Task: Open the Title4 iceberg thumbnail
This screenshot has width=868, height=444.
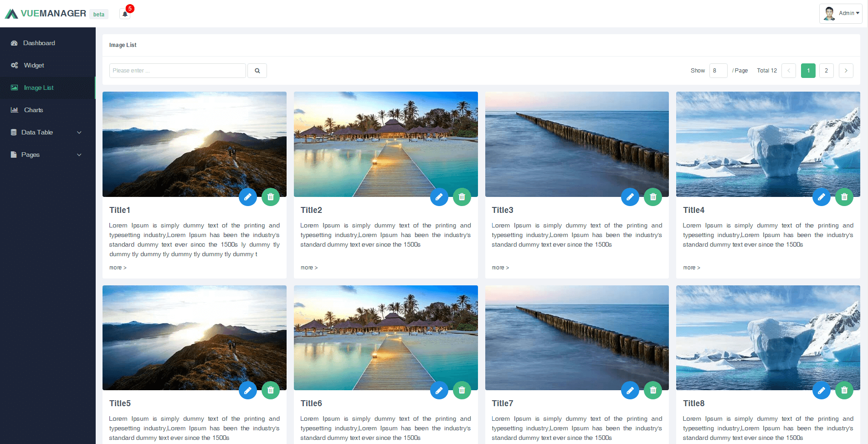Action: coord(768,144)
